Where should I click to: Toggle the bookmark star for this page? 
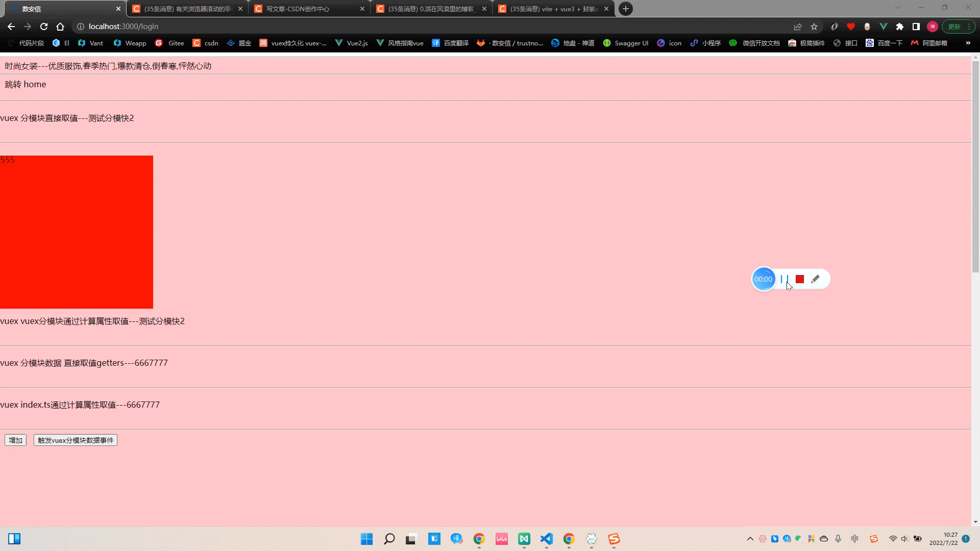click(x=814, y=27)
